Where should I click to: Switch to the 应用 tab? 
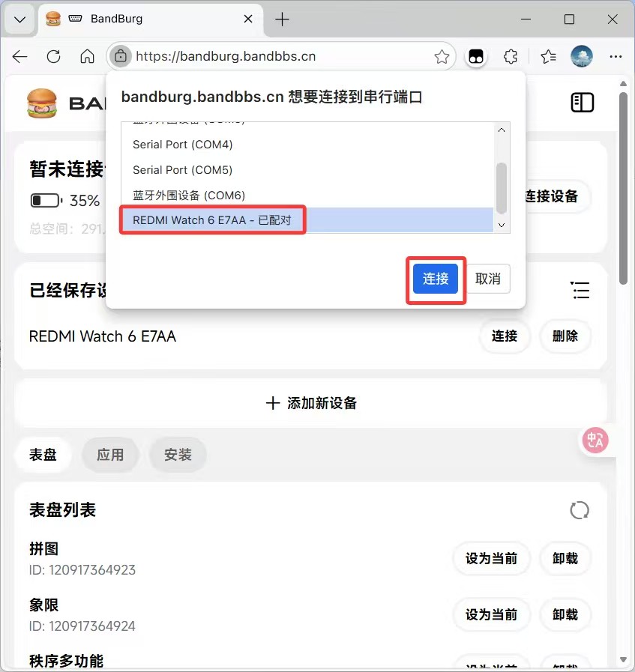click(x=110, y=455)
